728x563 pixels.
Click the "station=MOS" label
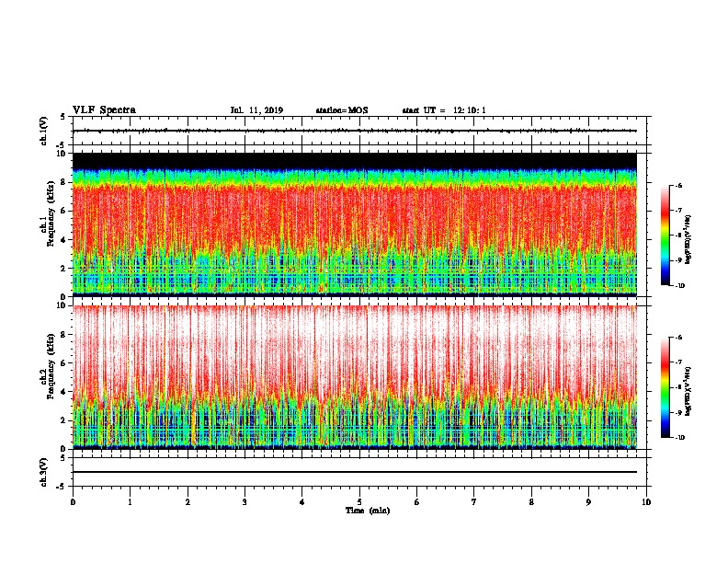click(x=342, y=110)
